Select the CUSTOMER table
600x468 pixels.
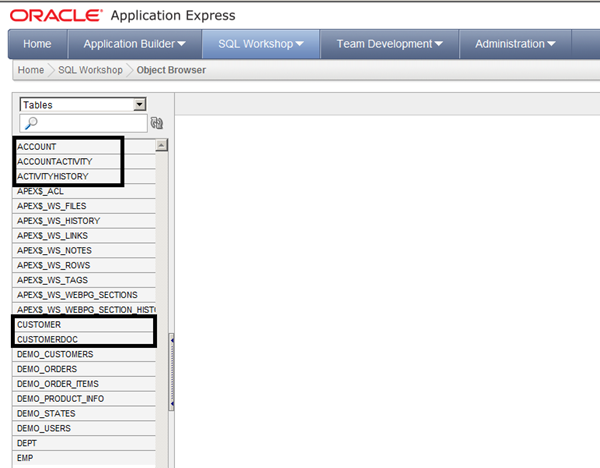[x=84, y=325]
